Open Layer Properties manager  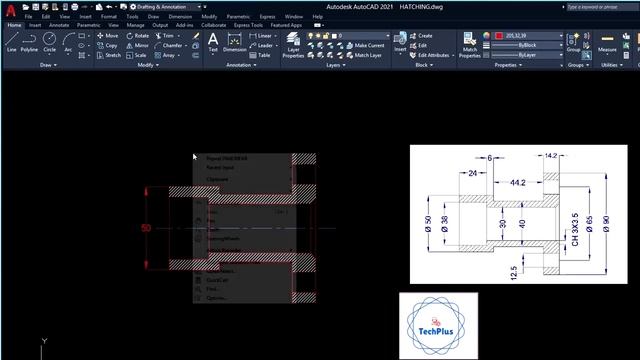(x=293, y=45)
